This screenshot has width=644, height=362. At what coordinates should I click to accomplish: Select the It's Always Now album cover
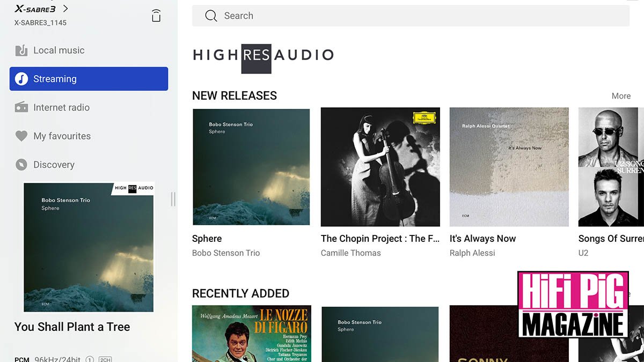pyautogui.click(x=509, y=167)
